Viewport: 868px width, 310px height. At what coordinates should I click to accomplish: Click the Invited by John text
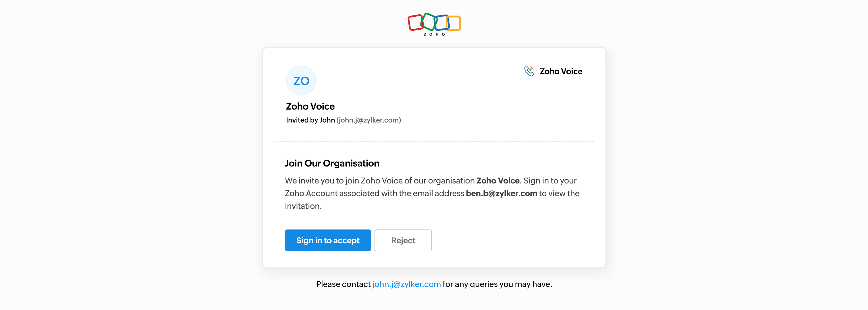click(310, 120)
